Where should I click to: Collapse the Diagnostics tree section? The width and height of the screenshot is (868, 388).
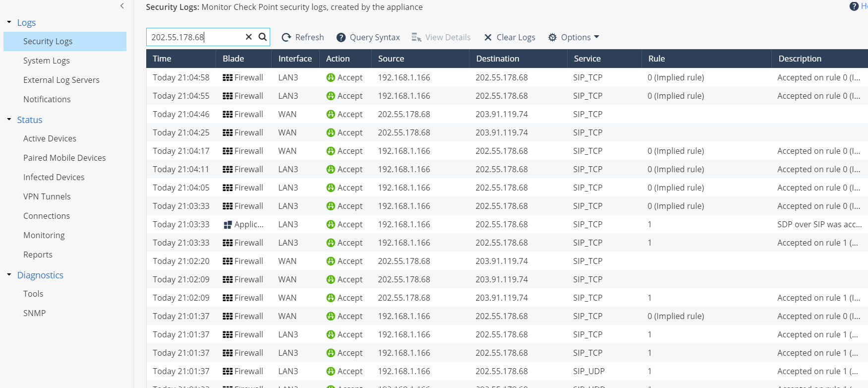coord(9,275)
